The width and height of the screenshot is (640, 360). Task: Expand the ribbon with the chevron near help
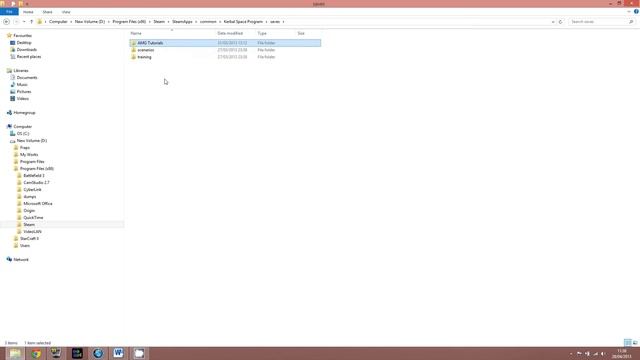629,12
